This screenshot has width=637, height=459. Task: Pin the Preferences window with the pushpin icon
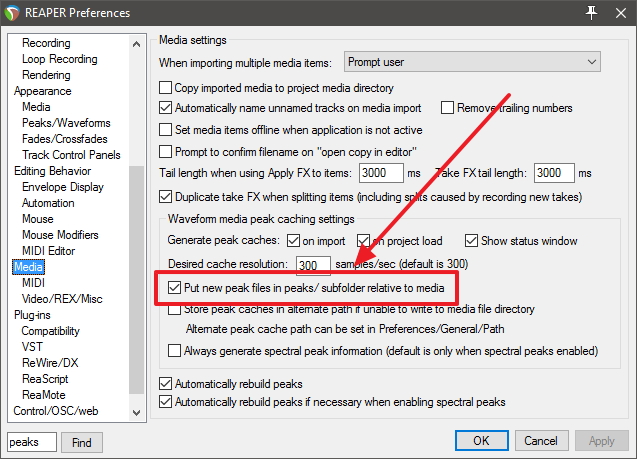(x=592, y=13)
